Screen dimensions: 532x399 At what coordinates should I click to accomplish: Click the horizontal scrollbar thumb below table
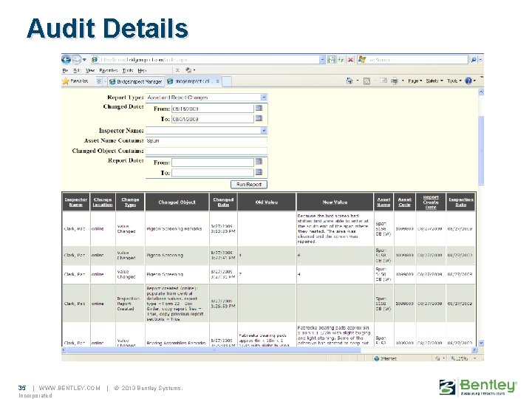tap(214, 349)
